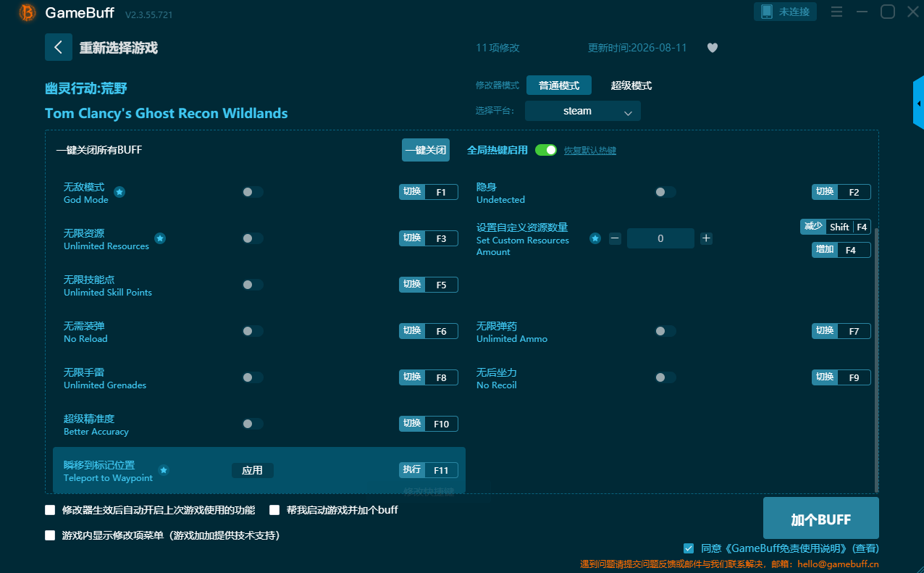Click F7 hotkey for Unlimited Ammo
The width and height of the screenshot is (924, 573).
pyautogui.click(x=841, y=331)
